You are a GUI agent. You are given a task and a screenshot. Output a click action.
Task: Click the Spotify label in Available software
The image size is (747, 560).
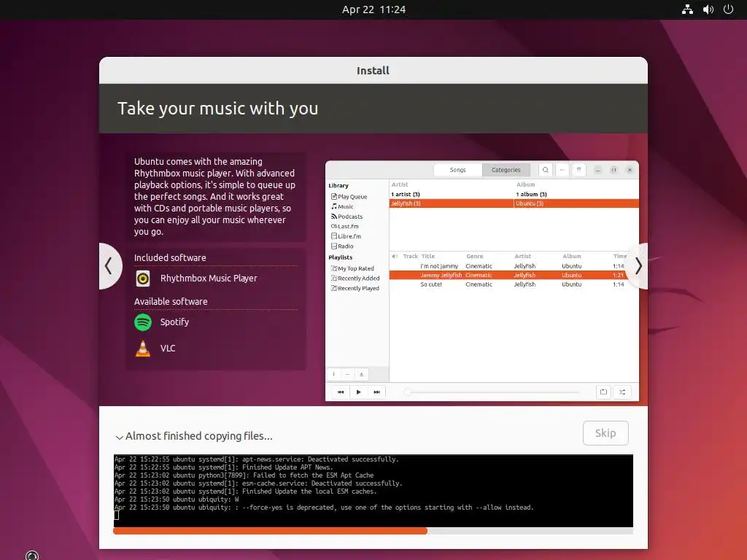tap(174, 322)
